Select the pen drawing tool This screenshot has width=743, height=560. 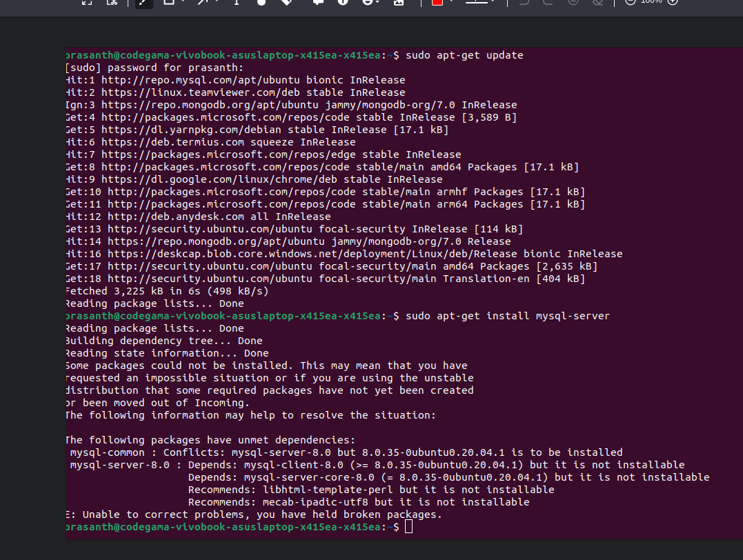(143, 3)
